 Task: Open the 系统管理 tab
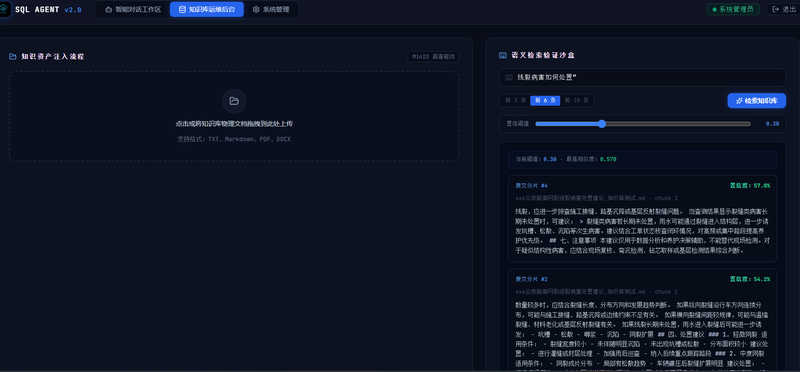click(271, 9)
